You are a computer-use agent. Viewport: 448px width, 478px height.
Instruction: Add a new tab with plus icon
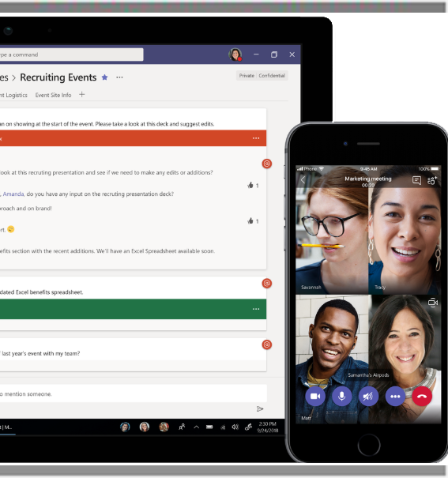click(81, 95)
